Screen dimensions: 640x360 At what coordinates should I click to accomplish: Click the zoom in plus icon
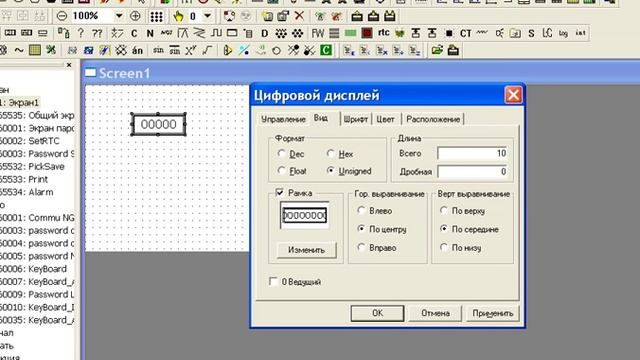[x=135, y=16]
